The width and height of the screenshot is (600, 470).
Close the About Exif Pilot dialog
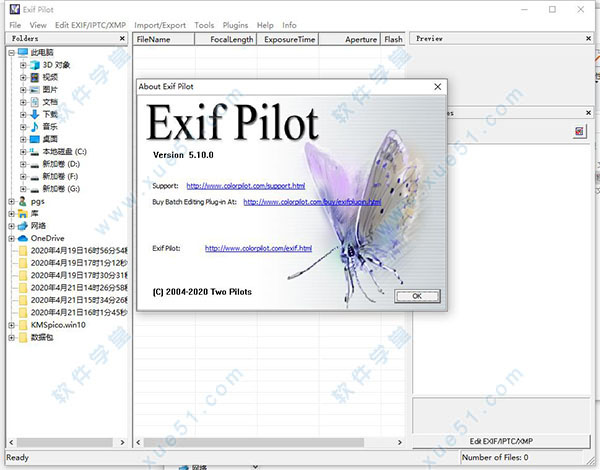click(x=438, y=87)
